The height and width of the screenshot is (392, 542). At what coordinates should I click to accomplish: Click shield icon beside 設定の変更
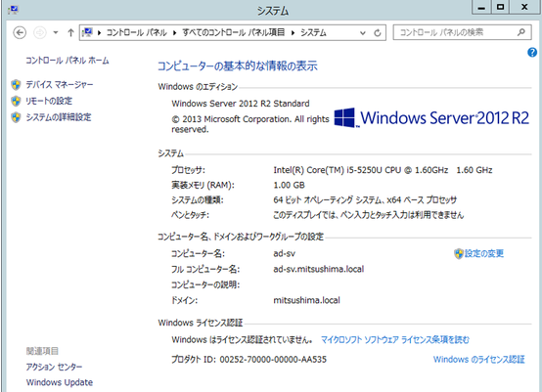[458, 254]
